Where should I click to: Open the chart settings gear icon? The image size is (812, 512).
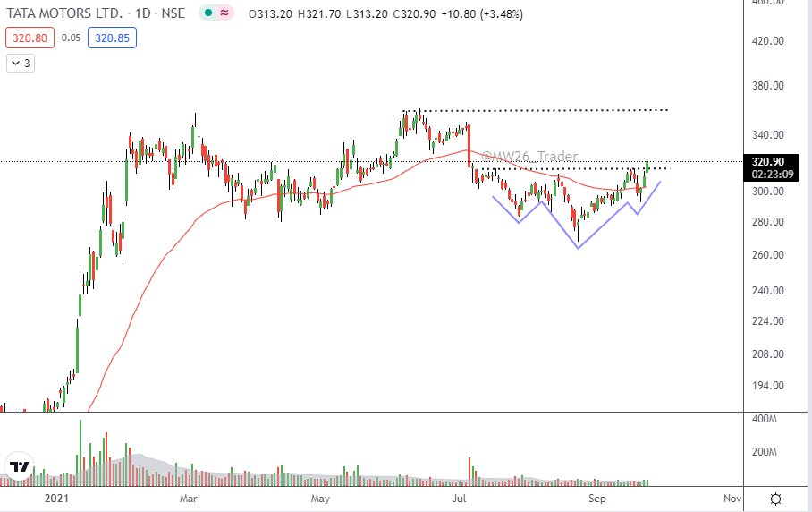click(775, 499)
